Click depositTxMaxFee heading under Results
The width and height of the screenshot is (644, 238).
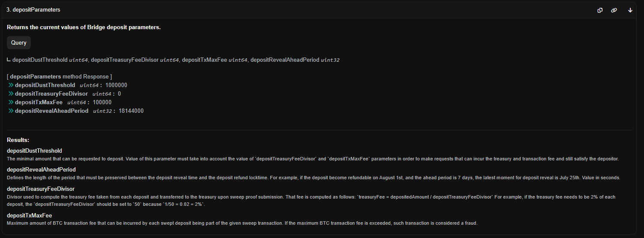[x=30, y=216]
